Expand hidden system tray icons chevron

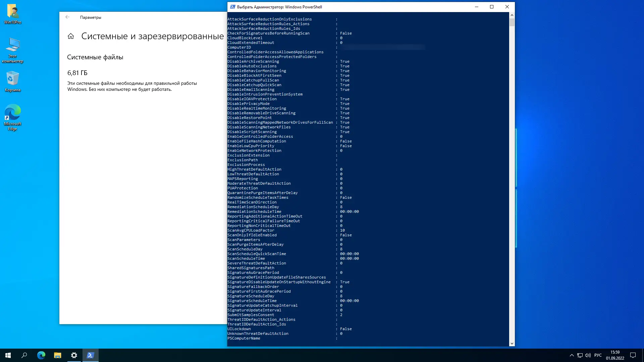(572, 355)
